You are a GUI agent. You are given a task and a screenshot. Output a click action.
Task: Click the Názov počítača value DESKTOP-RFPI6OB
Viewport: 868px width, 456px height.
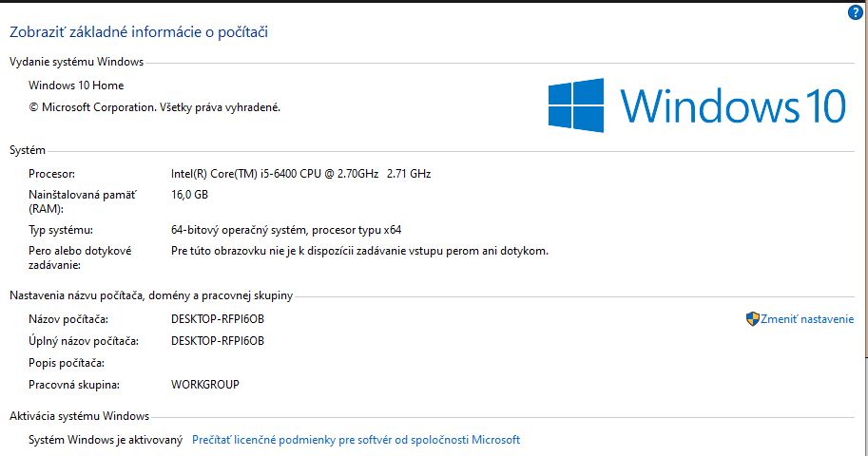click(x=218, y=318)
